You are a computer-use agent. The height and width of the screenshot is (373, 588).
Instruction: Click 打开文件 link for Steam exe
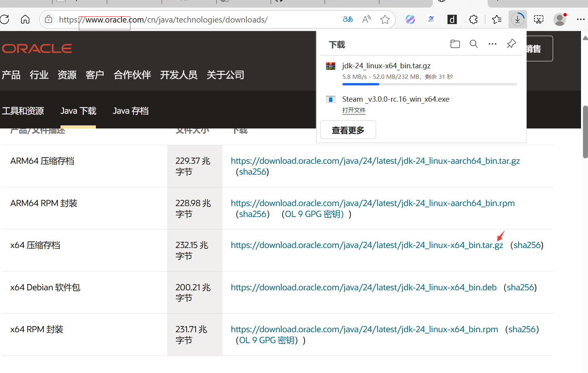(x=354, y=110)
